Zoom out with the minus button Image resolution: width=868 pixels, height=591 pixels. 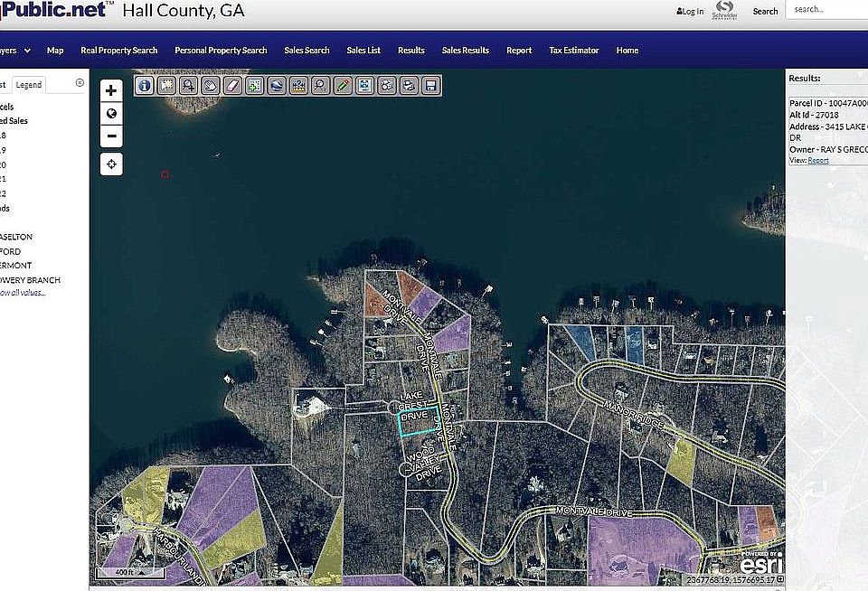pos(111,136)
